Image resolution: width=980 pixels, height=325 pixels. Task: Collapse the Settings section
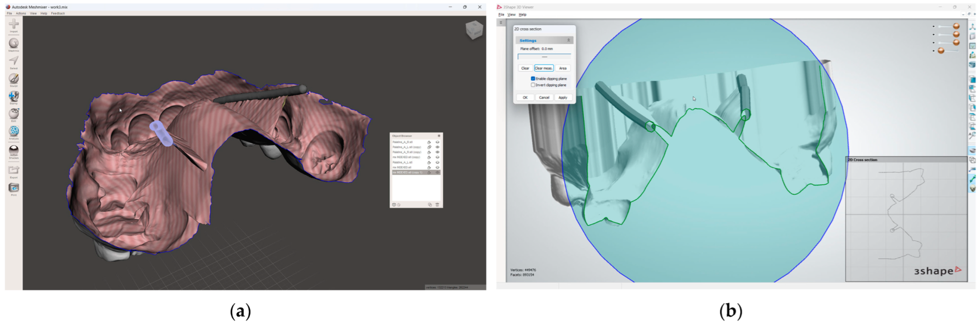568,40
